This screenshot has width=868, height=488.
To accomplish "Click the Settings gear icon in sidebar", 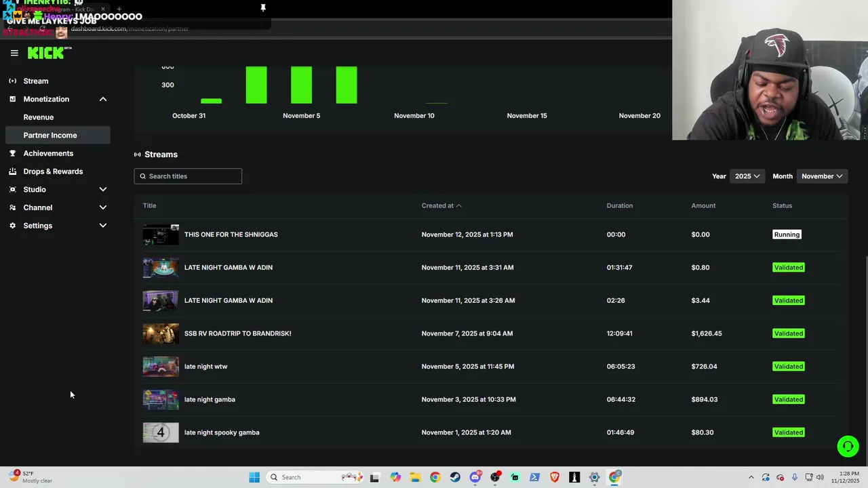I will pos(12,226).
